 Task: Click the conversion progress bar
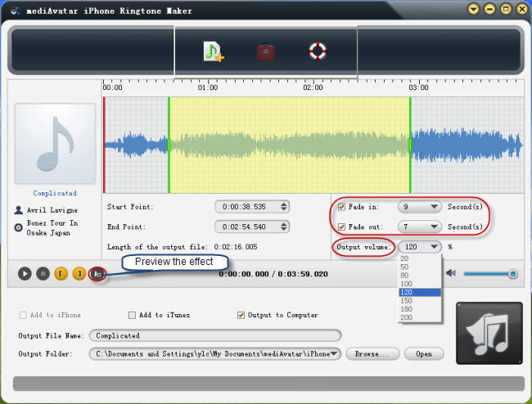coord(268,384)
